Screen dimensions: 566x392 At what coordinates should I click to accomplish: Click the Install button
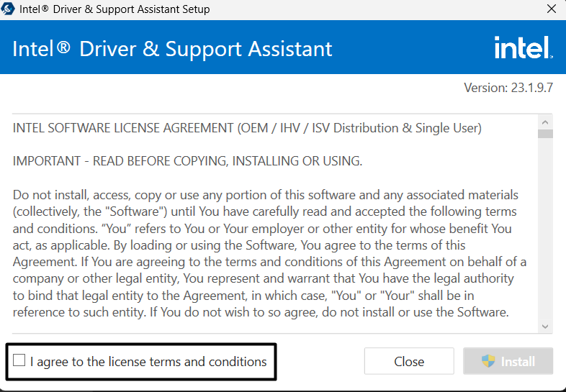pos(508,361)
